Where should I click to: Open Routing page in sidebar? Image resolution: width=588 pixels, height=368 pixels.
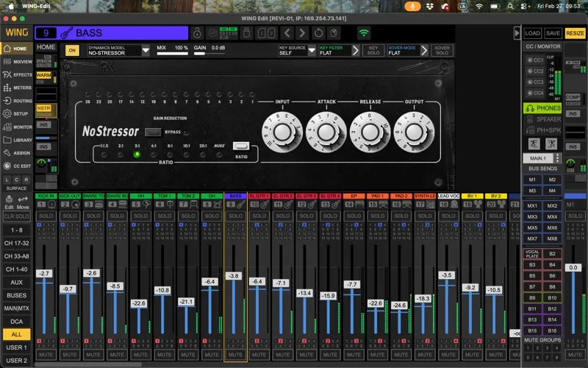(x=17, y=101)
